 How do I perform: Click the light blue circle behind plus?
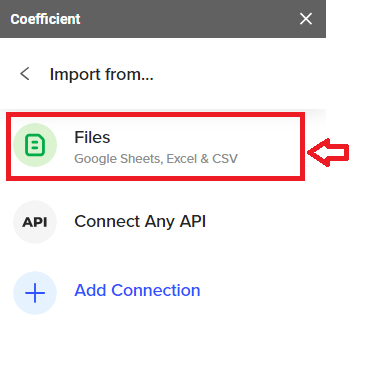tap(35, 293)
